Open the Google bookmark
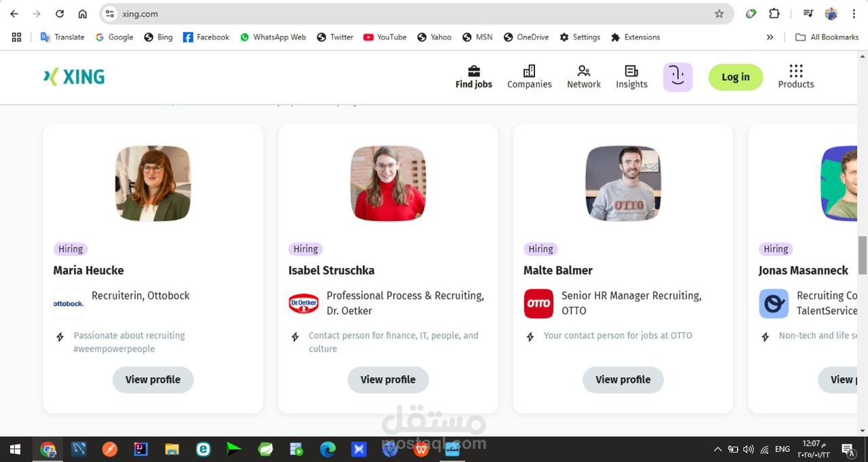 [114, 37]
